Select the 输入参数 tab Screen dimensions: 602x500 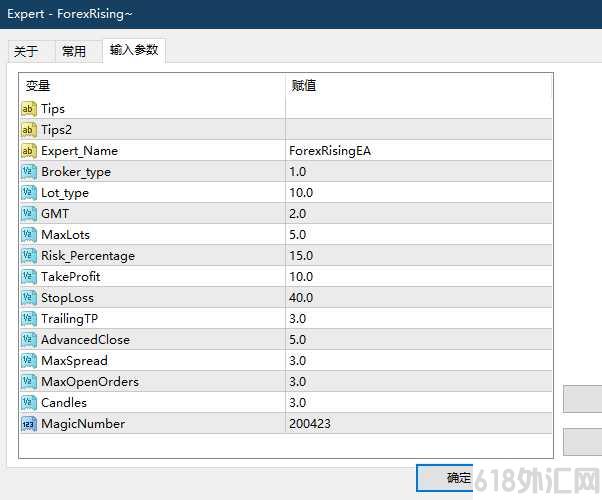(134, 50)
